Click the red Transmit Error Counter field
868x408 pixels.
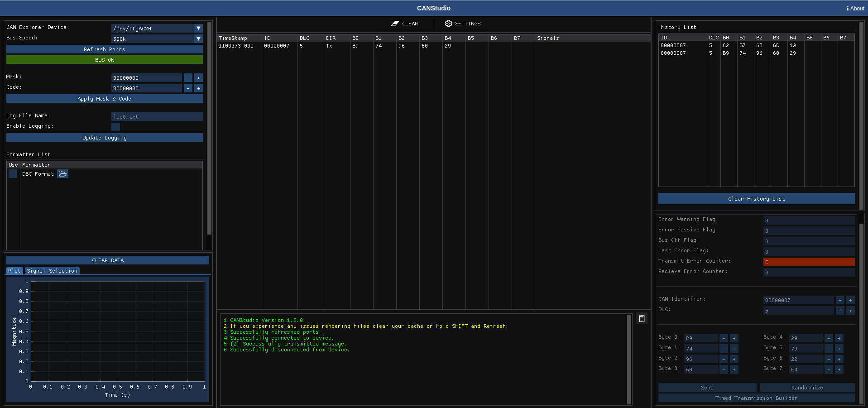pos(809,262)
